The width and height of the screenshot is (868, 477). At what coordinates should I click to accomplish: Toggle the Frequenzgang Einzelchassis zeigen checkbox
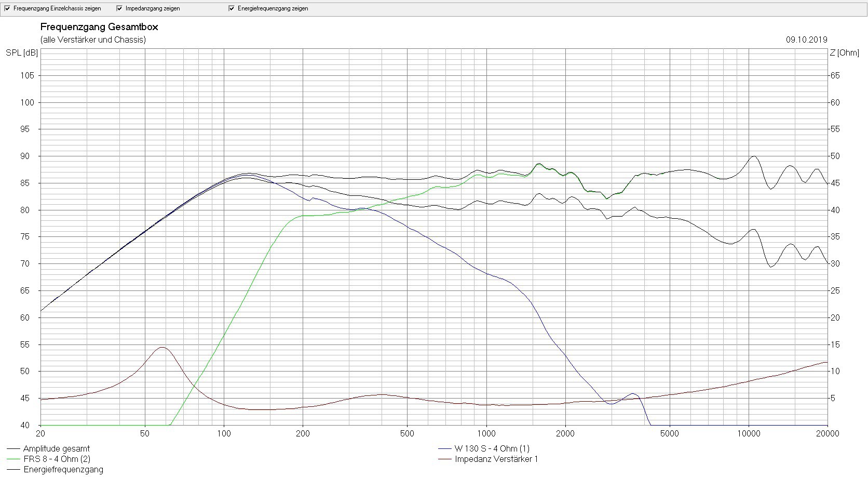pos(7,8)
